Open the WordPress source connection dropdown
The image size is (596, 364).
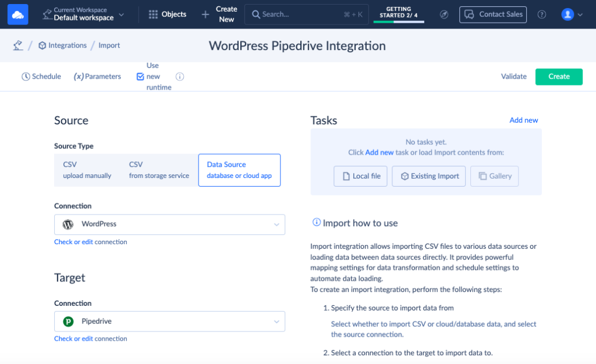coord(169,224)
